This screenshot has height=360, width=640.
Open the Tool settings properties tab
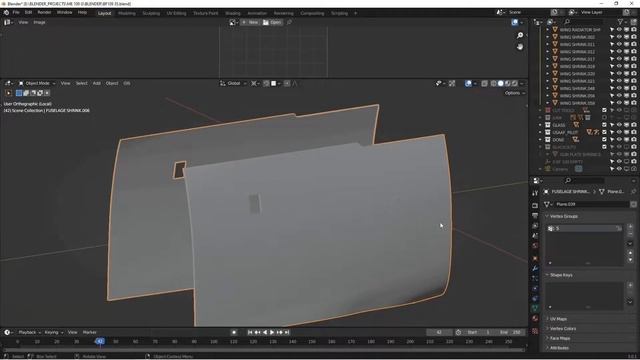535,193
